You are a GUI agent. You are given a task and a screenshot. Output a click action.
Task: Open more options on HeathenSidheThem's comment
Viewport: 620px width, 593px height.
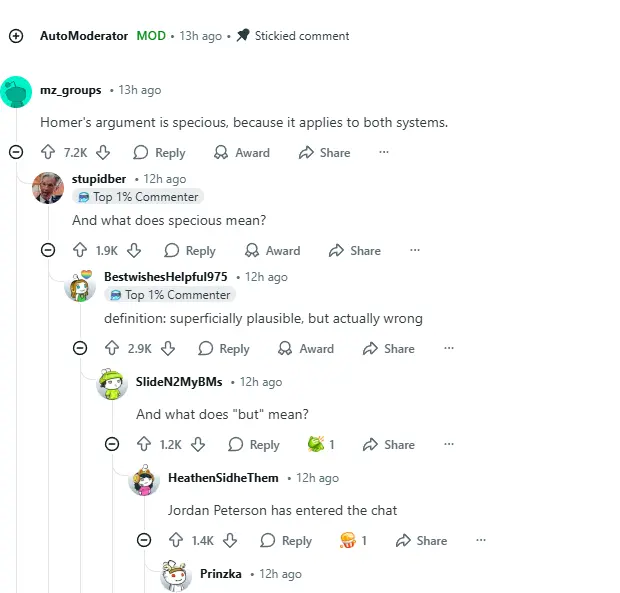pos(481,541)
